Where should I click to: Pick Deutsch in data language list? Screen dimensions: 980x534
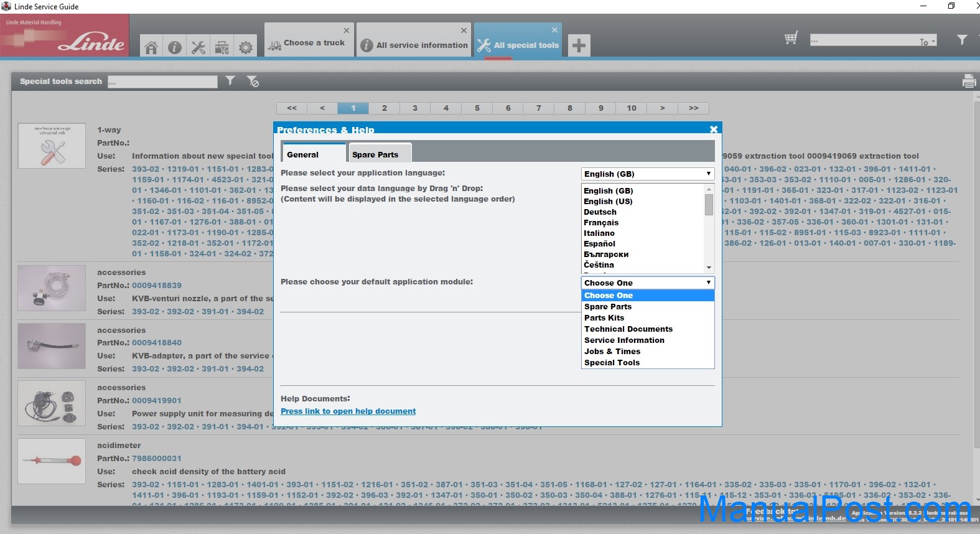(600, 212)
